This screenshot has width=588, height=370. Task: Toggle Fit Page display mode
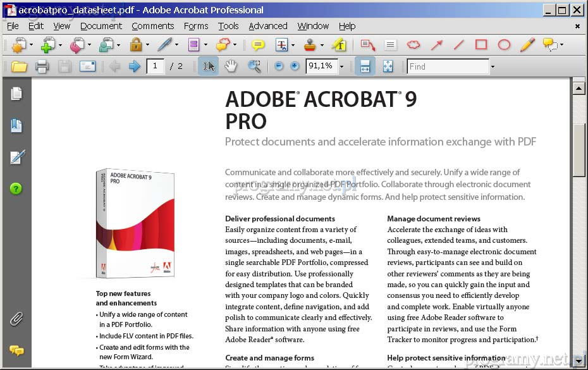388,66
